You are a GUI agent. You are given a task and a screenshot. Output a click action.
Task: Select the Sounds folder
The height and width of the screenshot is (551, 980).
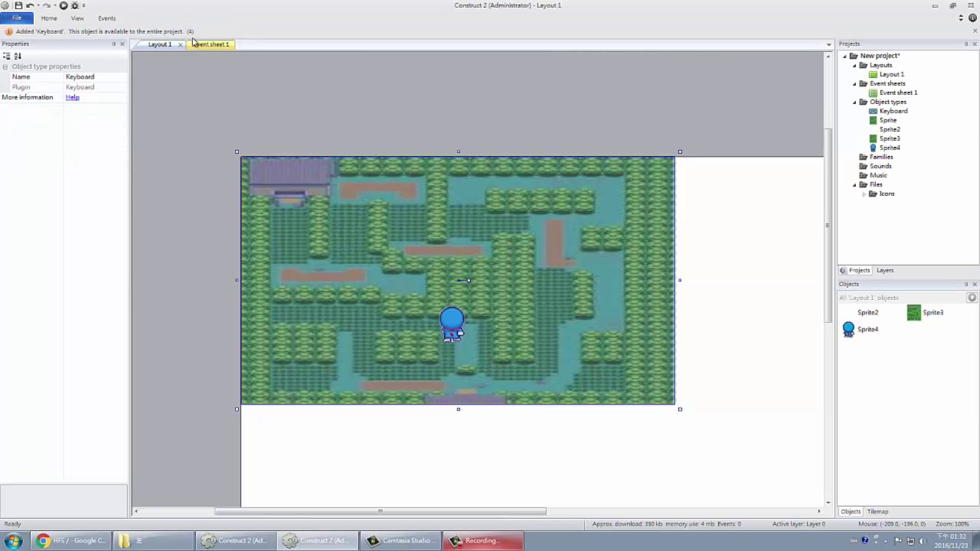point(880,166)
